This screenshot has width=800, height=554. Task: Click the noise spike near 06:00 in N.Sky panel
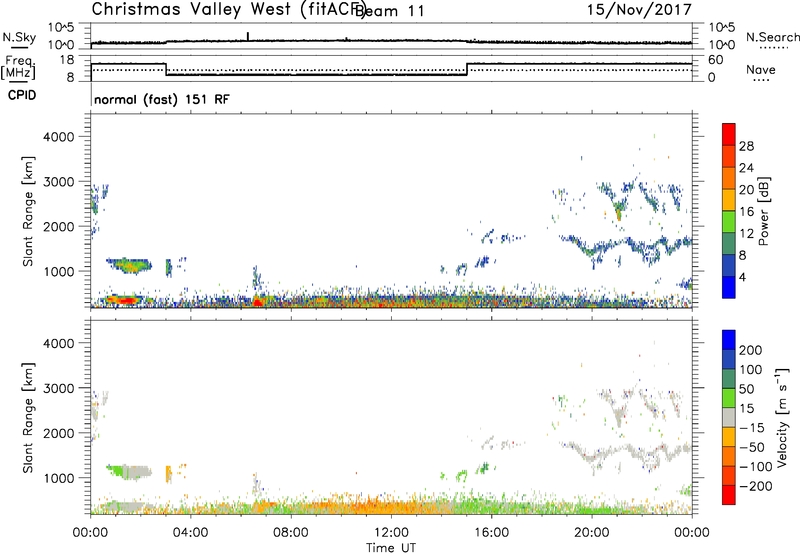(x=248, y=37)
